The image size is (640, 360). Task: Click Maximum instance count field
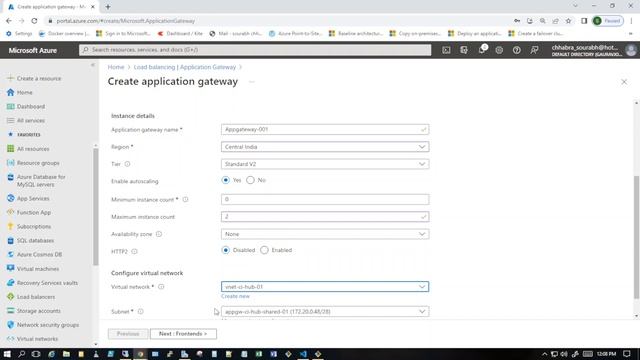pos(325,217)
